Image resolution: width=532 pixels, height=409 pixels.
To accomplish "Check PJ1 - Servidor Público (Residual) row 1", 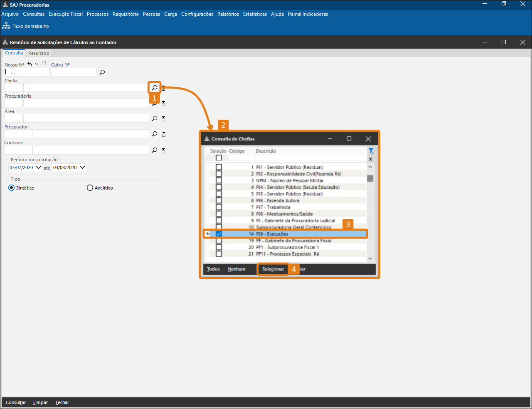I will click(x=219, y=167).
